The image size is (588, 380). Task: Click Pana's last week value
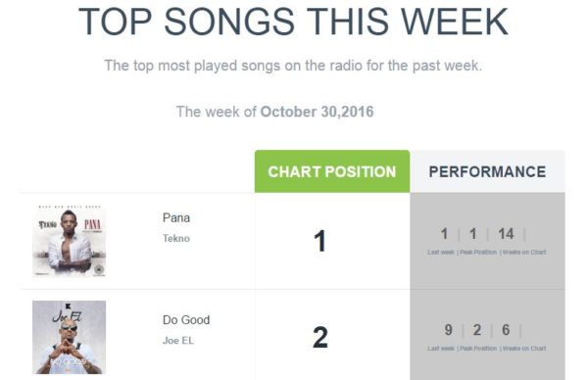[x=444, y=234]
